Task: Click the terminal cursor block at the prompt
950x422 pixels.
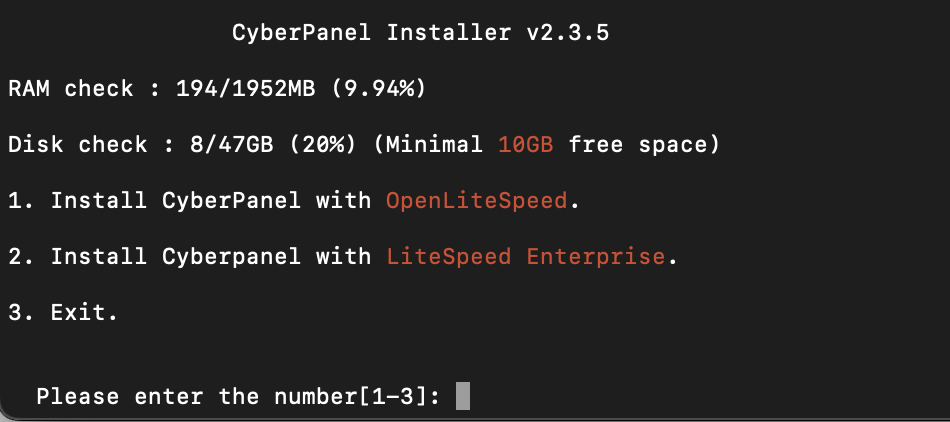Action: point(462,396)
